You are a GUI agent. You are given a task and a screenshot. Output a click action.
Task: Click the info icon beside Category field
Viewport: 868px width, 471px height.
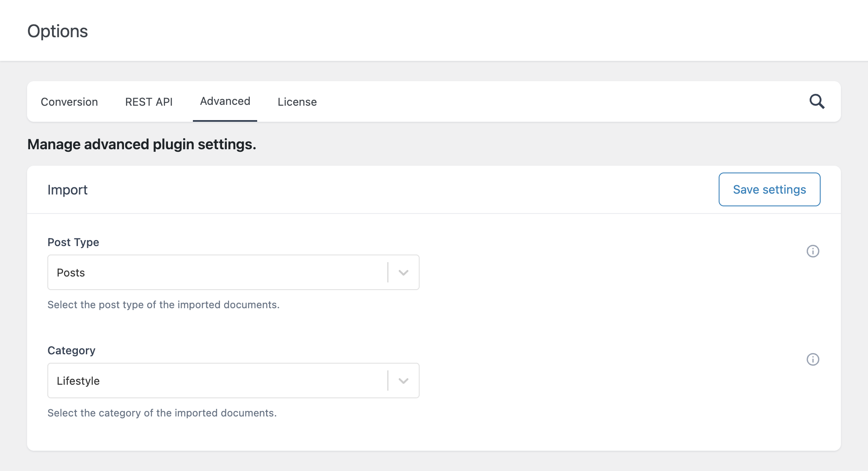(x=813, y=359)
